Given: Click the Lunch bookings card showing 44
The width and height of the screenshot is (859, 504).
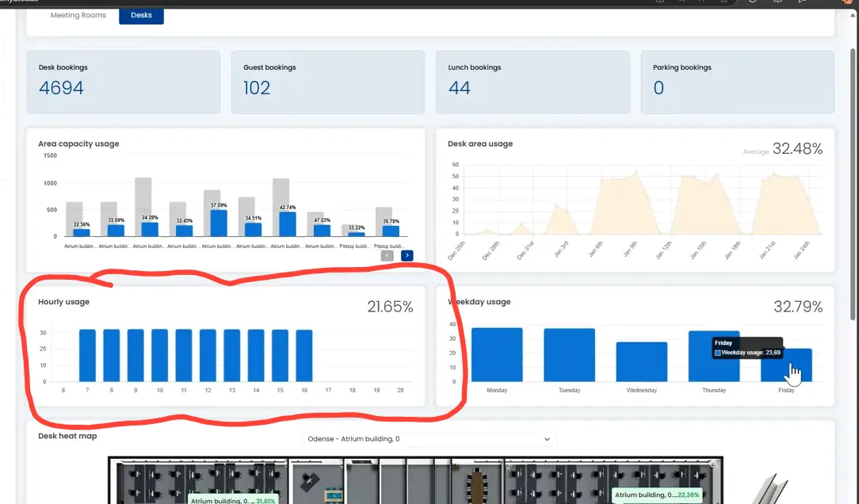Looking at the screenshot, I should click(x=533, y=82).
